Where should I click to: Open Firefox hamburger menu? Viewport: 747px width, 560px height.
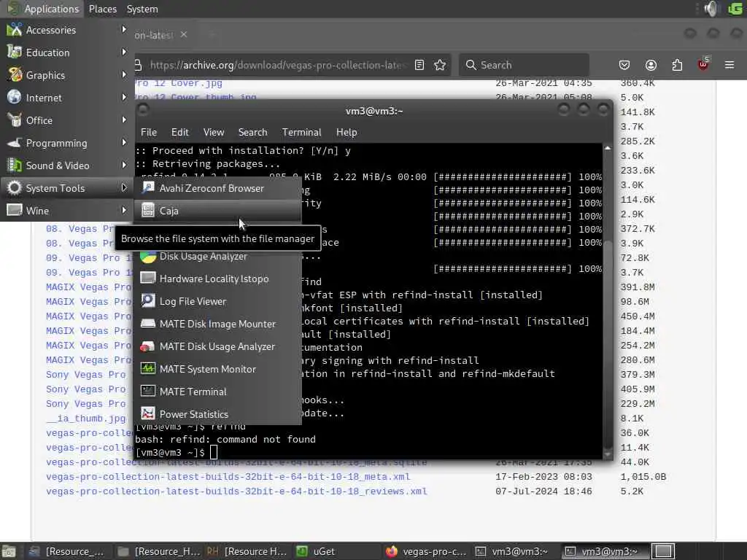click(x=729, y=65)
